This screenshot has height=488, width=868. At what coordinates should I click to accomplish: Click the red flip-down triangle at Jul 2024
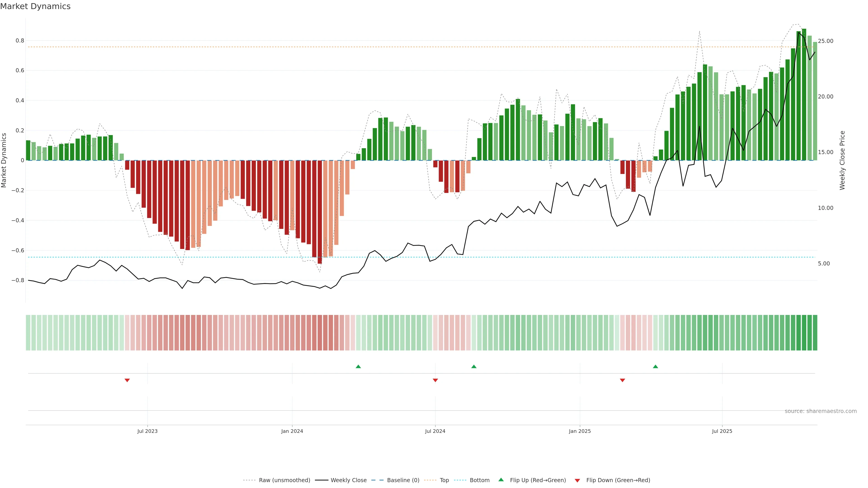pyautogui.click(x=435, y=380)
